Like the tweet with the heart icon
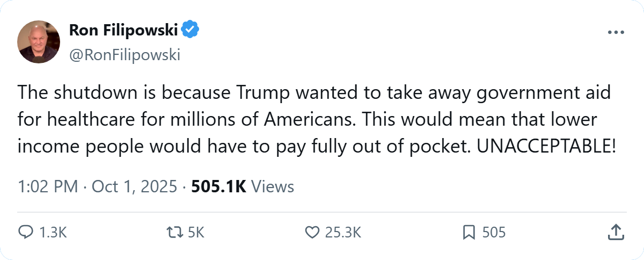 (x=312, y=232)
